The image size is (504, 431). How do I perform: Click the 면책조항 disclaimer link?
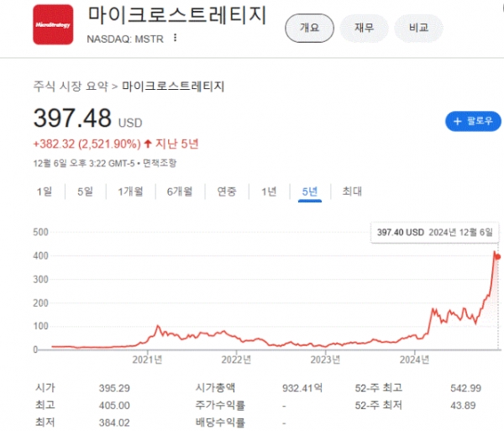(160, 163)
